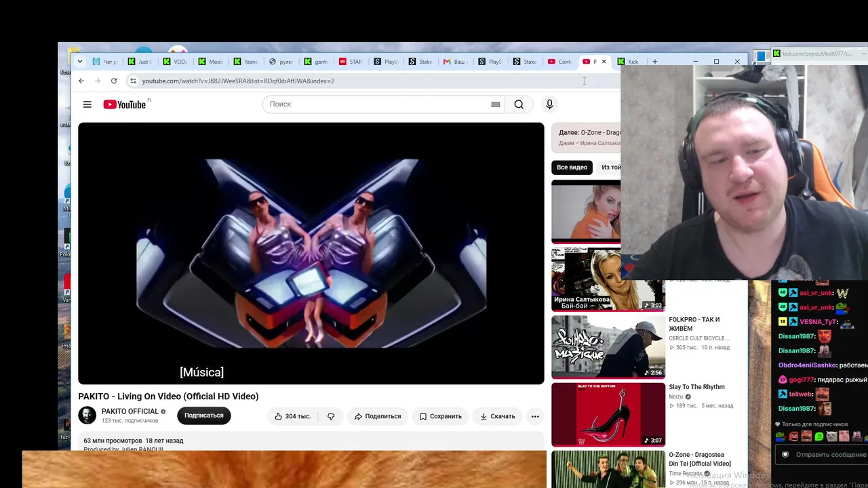Click VESNA_TyT username in chat
868x488 pixels.
tap(818, 322)
